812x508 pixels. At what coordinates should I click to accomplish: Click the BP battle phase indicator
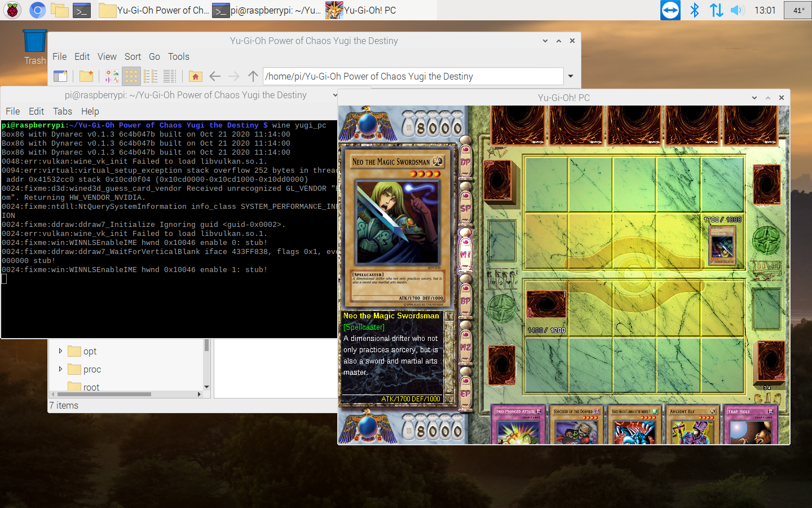click(x=465, y=301)
